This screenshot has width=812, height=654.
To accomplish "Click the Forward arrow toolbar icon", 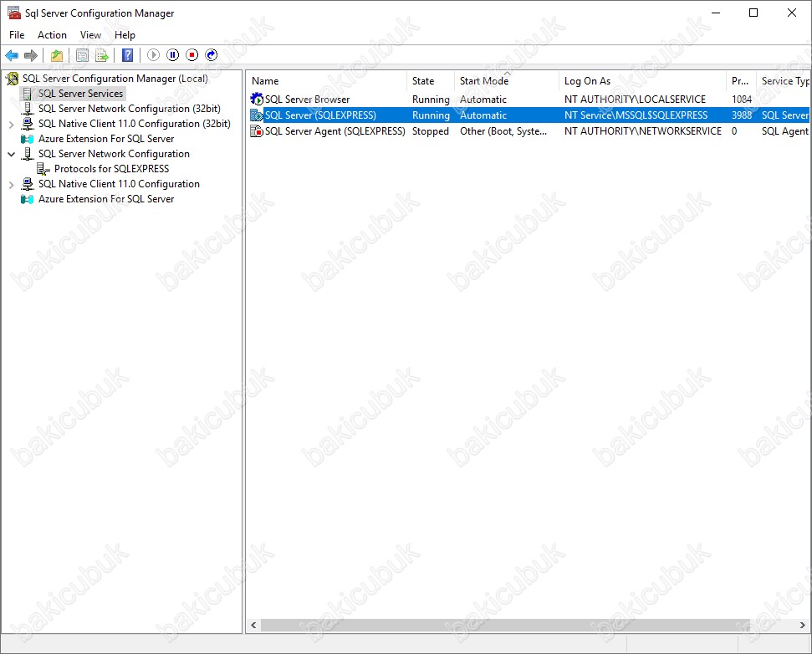I will pos(31,55).
